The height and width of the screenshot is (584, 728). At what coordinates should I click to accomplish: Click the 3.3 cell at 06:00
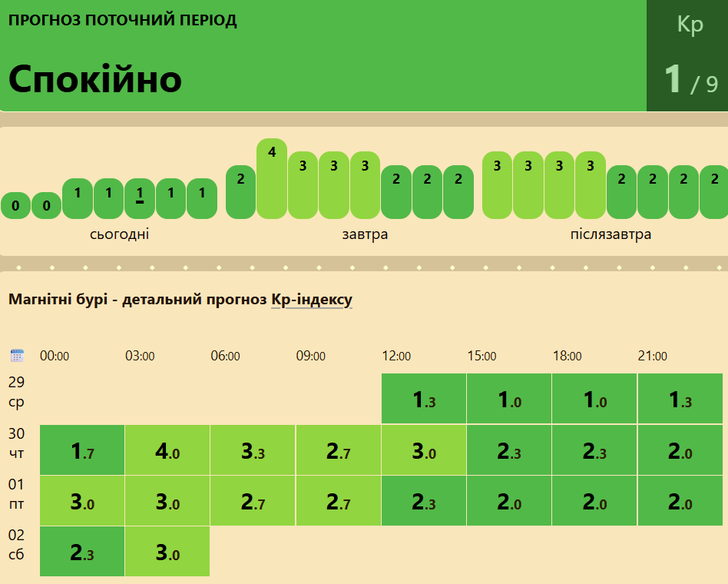(253, 450)
